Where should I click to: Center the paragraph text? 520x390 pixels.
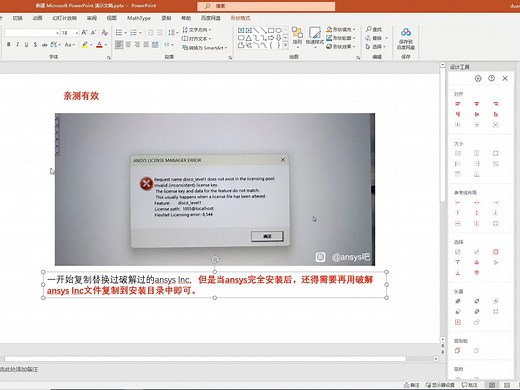tap(128, 44)
